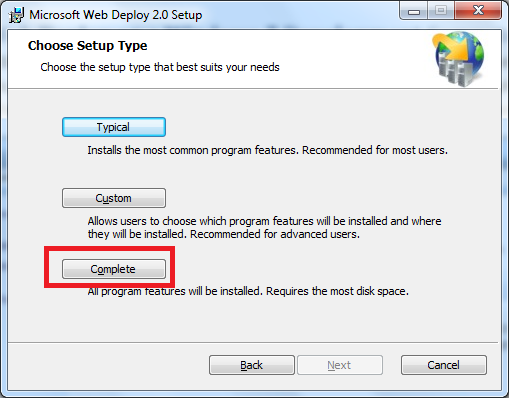Click the Custom option description text
Image resolution: width=509 pixels, height=398 pixels.
coord(264,228)
